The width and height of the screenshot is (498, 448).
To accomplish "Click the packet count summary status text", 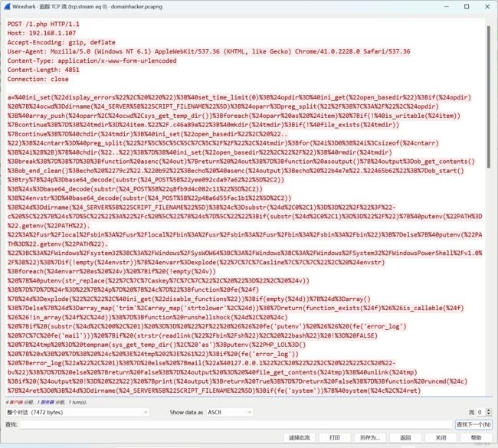I will pyautogui.click(x=46, y=402).
